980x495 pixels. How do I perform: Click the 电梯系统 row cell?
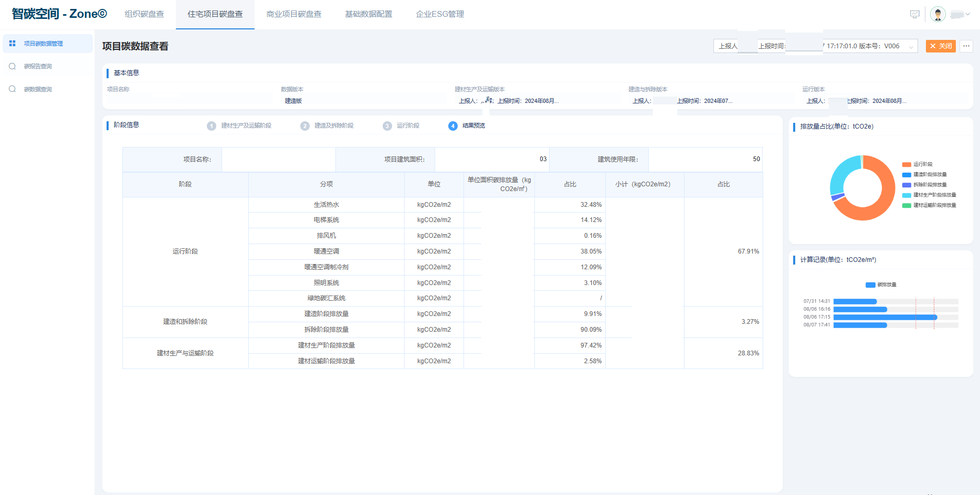pyautogui.click(x=326, y=220)
